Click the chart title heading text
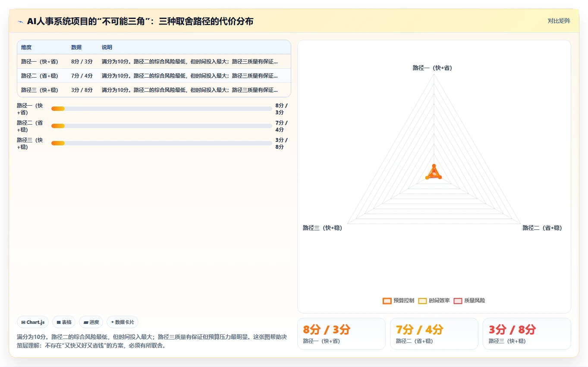 pos(140,21)
